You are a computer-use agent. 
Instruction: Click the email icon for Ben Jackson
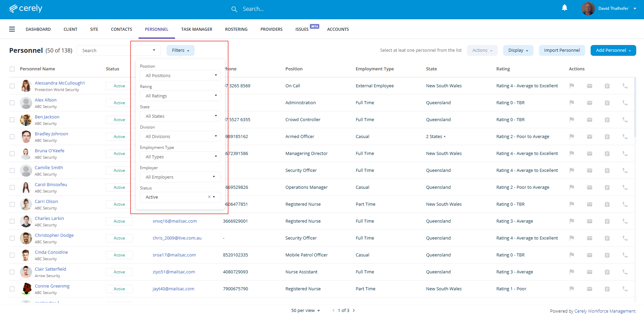tap(589, 120)
